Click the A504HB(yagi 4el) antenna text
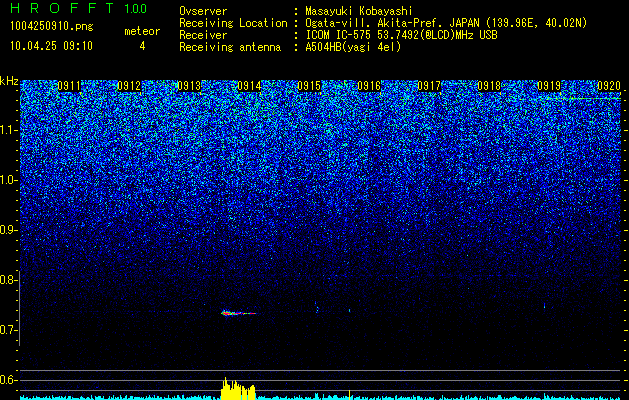629x400 pixels. [x=353, y=47]
